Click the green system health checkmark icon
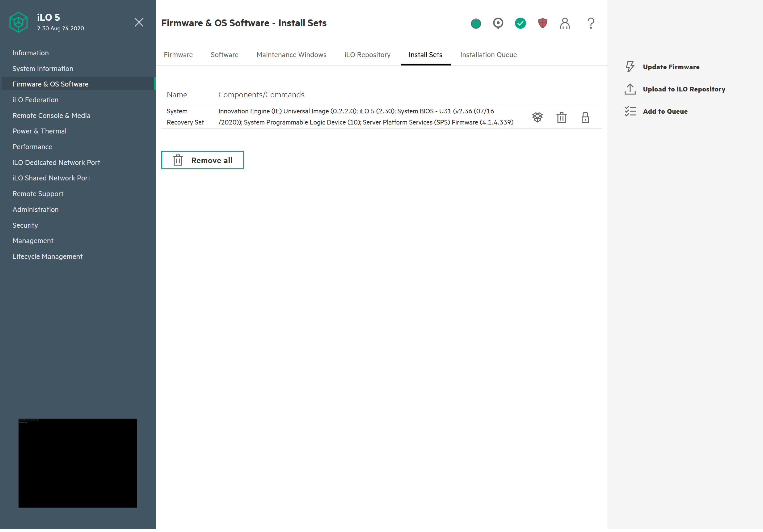The width and height of the screenshot is (763, 532). coord(520,23)
